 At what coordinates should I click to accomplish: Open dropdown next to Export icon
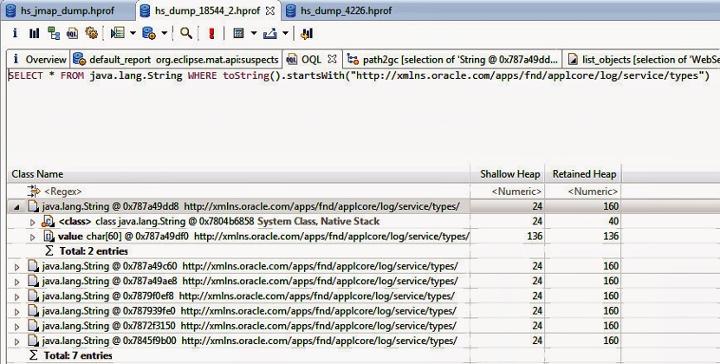285,33
